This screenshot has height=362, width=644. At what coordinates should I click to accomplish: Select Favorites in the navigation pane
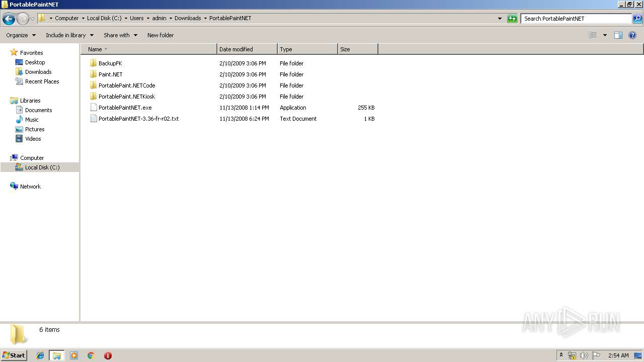click(x=31, y=53)
